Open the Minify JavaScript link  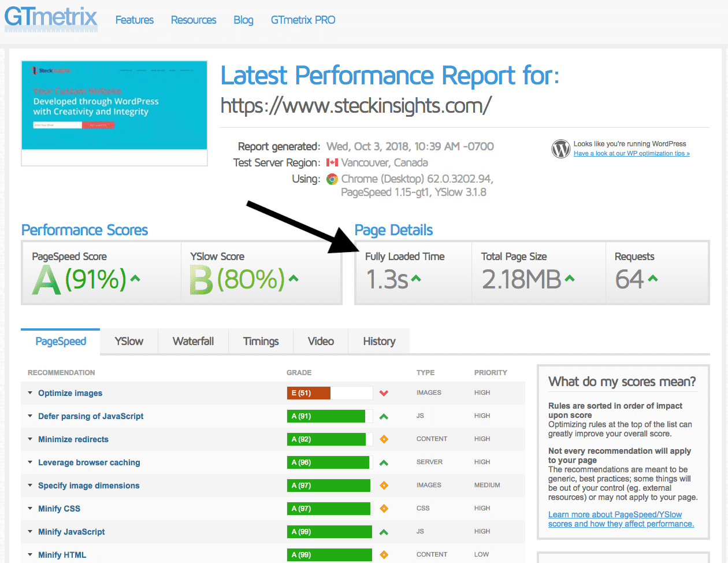click(72, 532)
